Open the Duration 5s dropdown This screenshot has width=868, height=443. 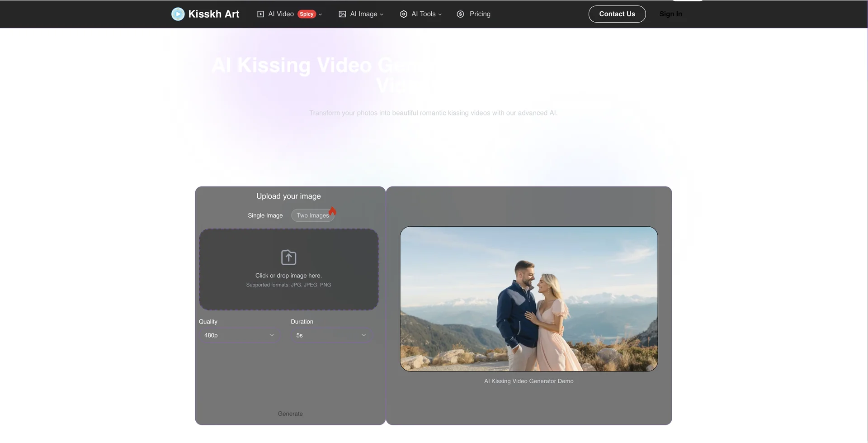[x=331, y=335]
